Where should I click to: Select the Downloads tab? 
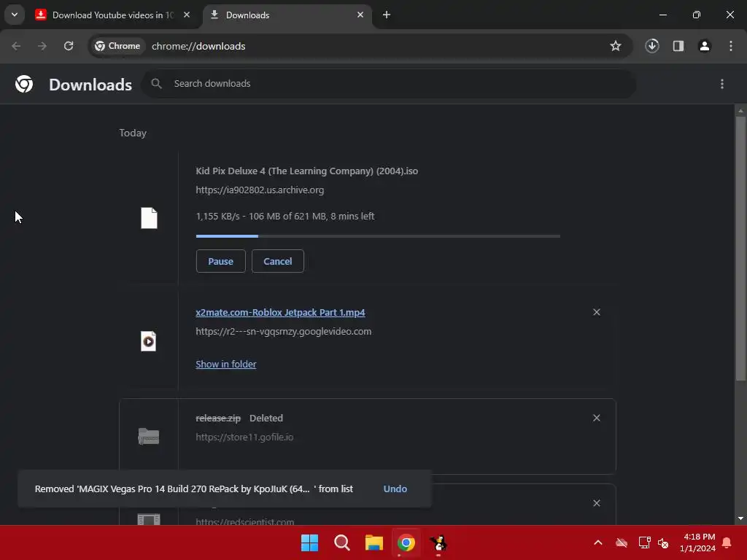coord(287,15)
